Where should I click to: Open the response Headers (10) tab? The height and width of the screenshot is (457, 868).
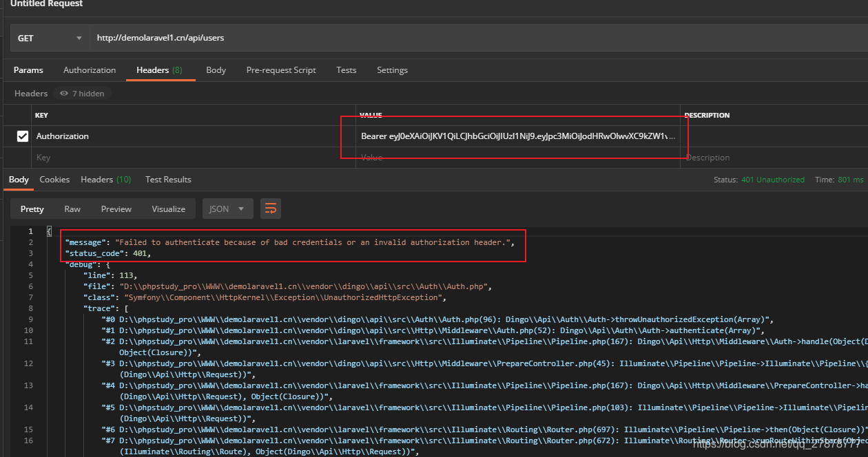(x=106, y=180)
